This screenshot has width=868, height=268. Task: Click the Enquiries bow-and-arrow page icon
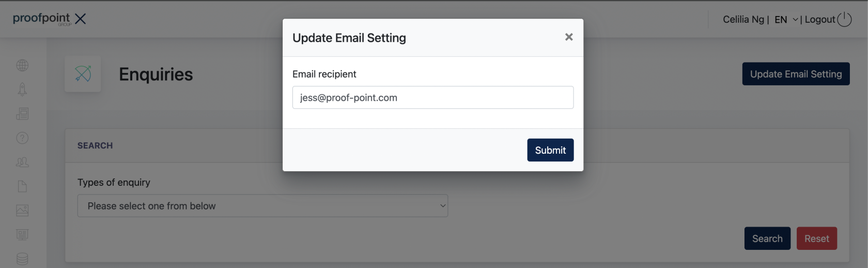pos(83,74)
